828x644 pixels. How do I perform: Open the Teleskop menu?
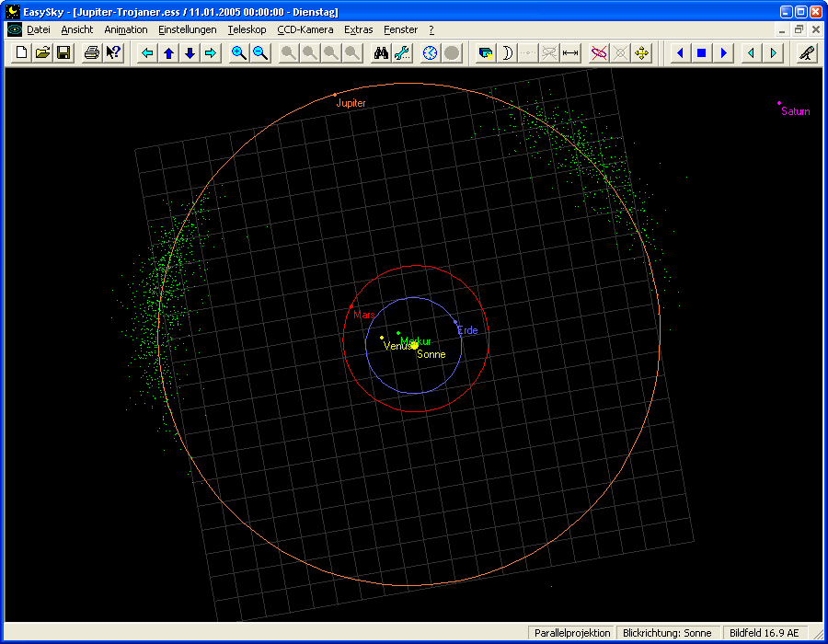click(247, 29)
